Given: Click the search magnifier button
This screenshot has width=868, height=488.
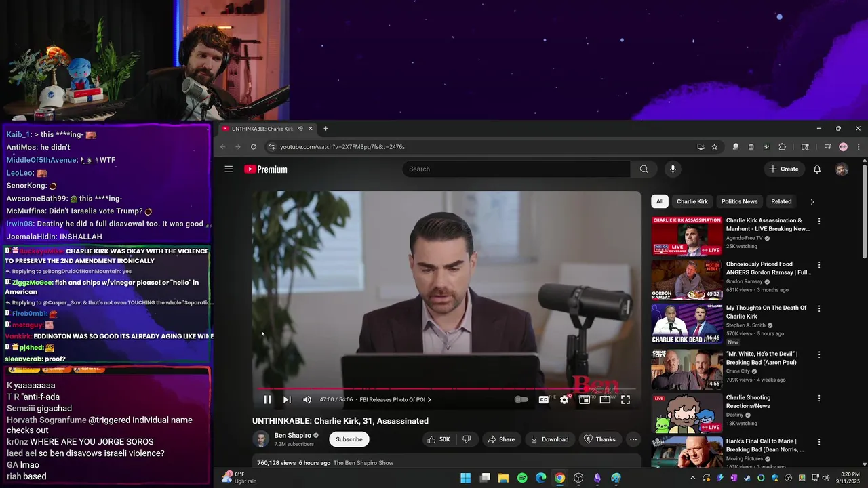Looking at the screenshot, I should coord(644,169).
